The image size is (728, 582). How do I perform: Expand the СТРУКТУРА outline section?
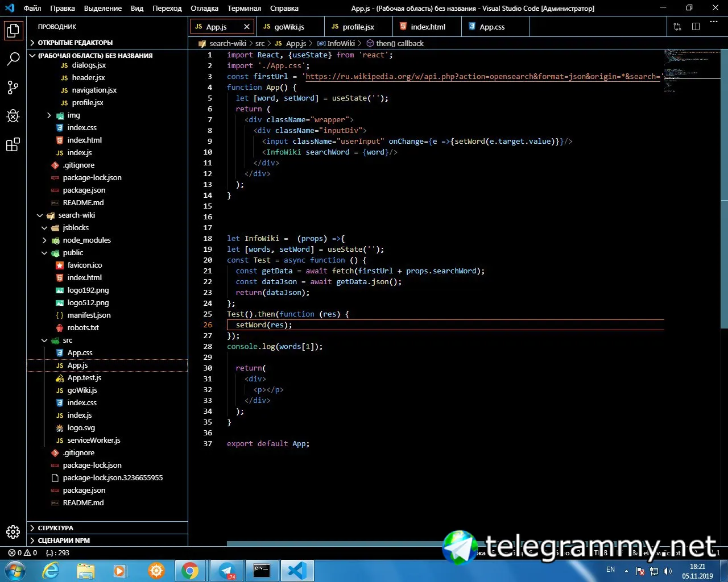pyautogui.click(x=55, y=528)
